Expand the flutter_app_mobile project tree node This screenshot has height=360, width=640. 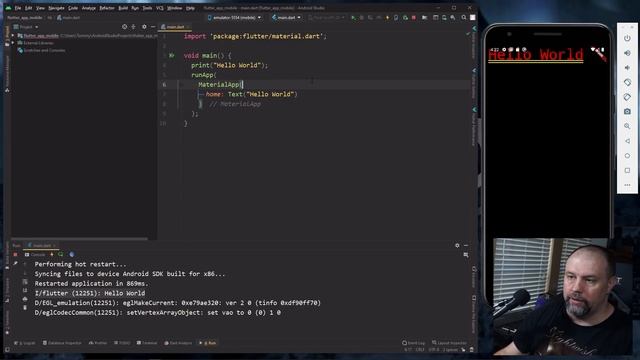point(13,36)
